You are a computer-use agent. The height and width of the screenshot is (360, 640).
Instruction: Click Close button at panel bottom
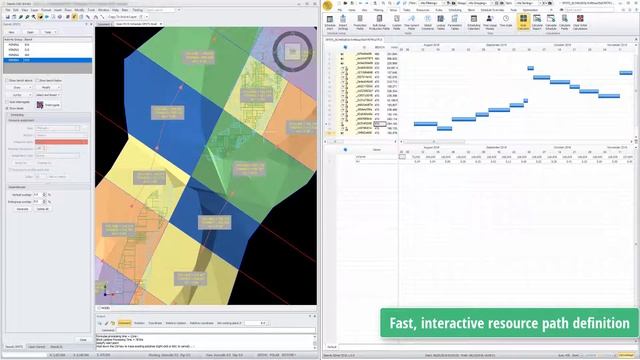(83, 340)
